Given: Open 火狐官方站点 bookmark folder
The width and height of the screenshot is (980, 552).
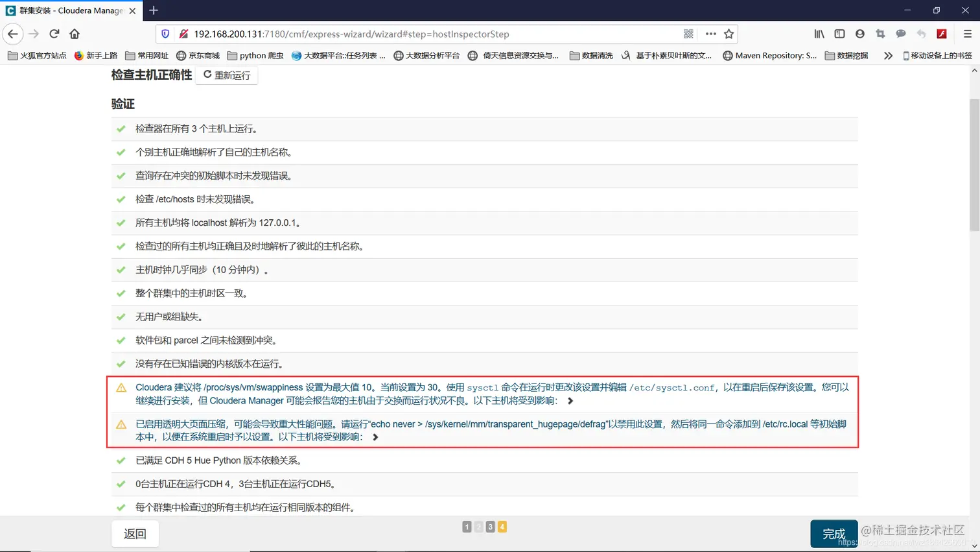Looking at the screenshot, I should click(37, 56).
